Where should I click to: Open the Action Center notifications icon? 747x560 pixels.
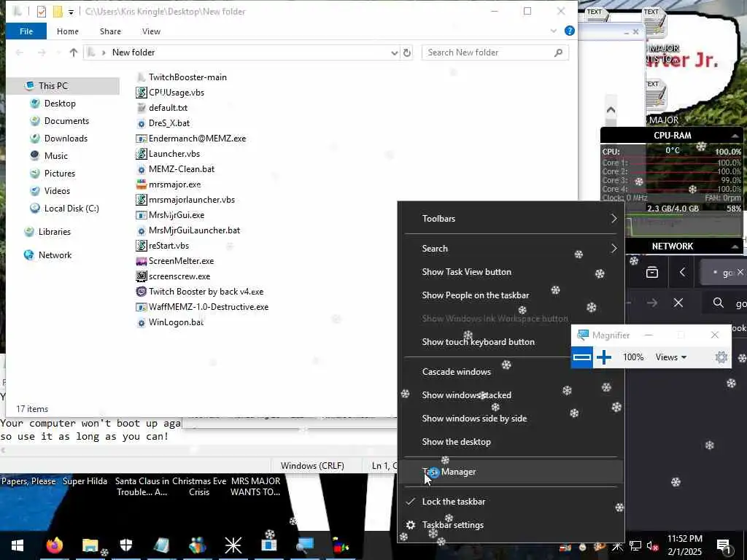(724, 545)
